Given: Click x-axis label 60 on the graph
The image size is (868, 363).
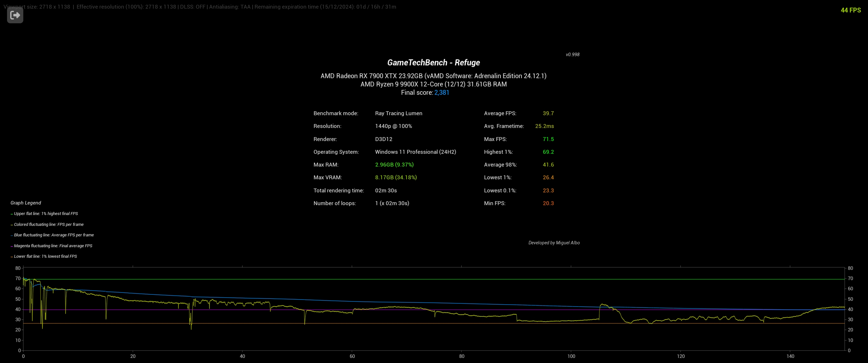Looking at the screenshot, I should pyautogui.click(x=352, y=356).
